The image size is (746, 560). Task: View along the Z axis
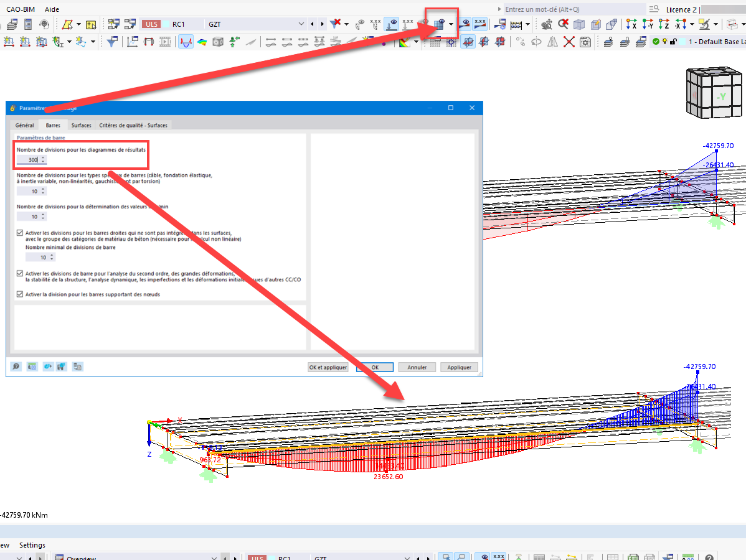664,24
